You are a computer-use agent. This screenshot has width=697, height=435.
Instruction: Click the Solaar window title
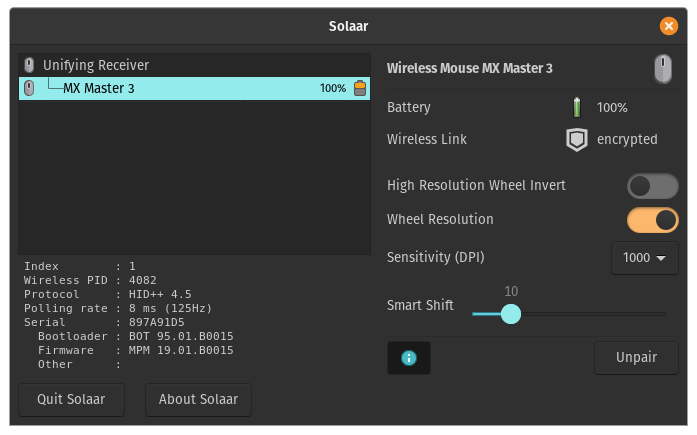tap(348, 26)
